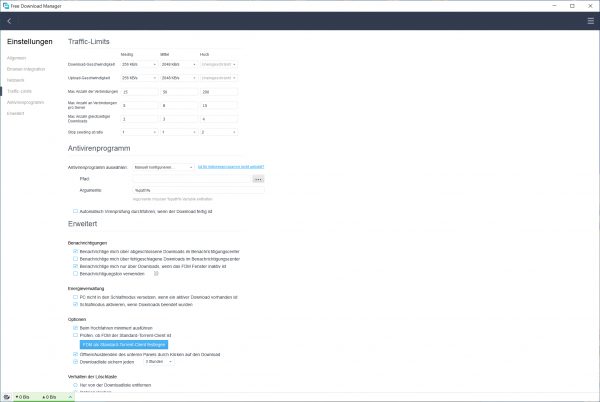Click the medium max connections field
Image resolution: width=600 pixels, height=402 pixels.
[x=179, y=92]
